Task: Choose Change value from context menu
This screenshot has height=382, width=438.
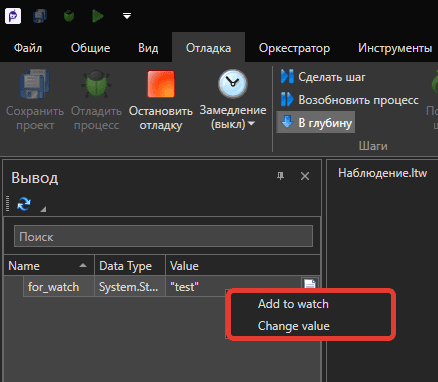Action: click(x=293, y=326)
